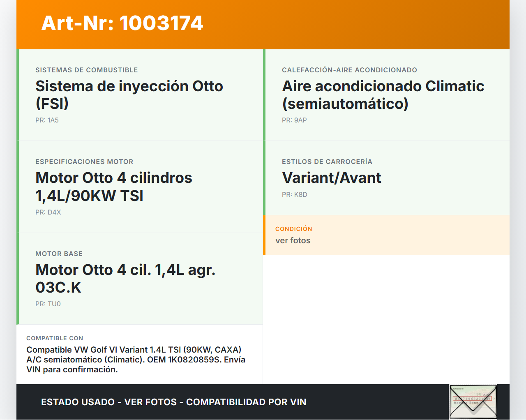Click the 'CALEFACCIÓN-AIRE ACONDICIONADO' label
526x420 pixels.
349,70
